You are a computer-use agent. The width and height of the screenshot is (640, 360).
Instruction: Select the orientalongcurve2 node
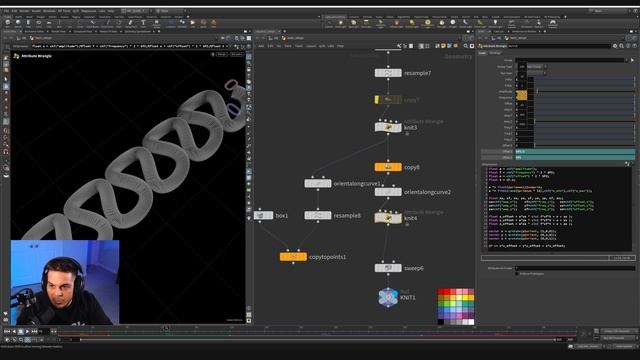[x=388, y=192]
